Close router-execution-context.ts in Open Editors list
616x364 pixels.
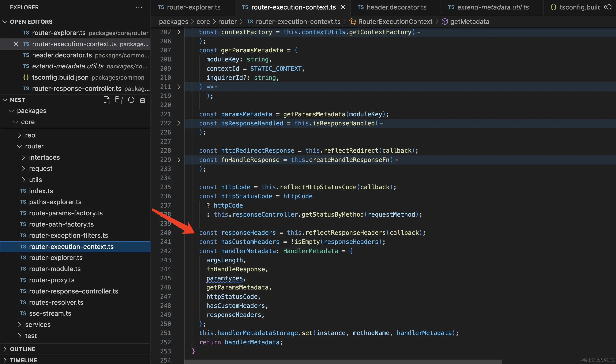pyautogui.click(x=16, y=44)
